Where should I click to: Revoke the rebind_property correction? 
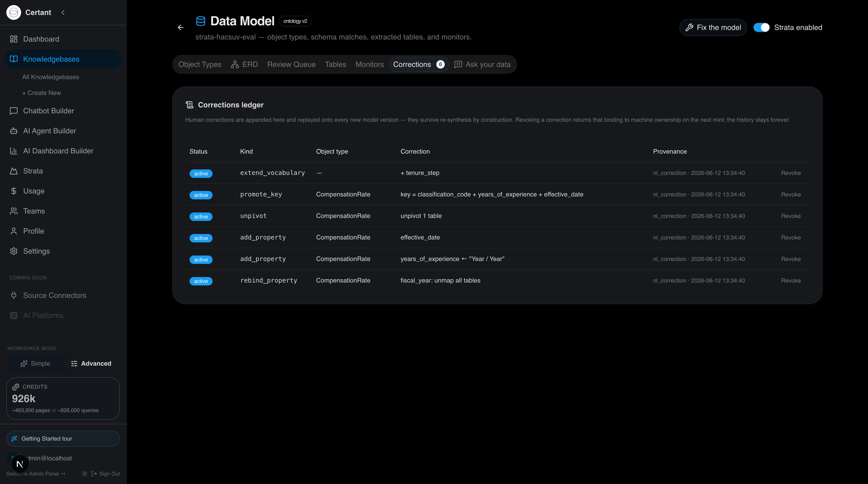click(x=791, y=281)
